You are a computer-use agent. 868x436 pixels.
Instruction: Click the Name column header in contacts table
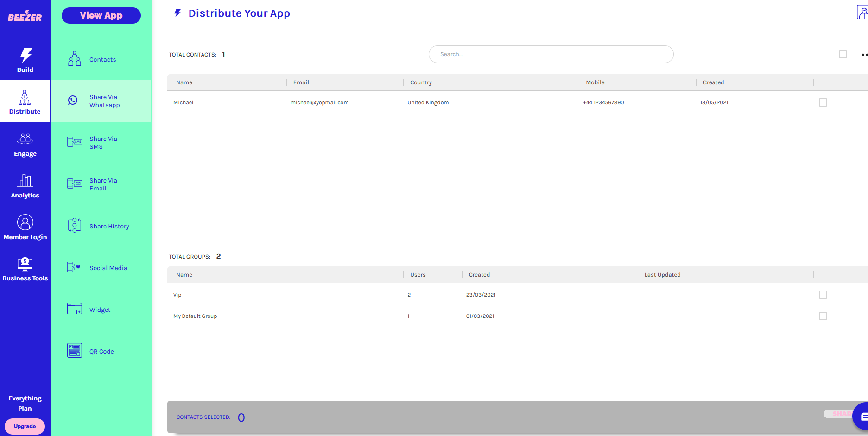[184, 82]
